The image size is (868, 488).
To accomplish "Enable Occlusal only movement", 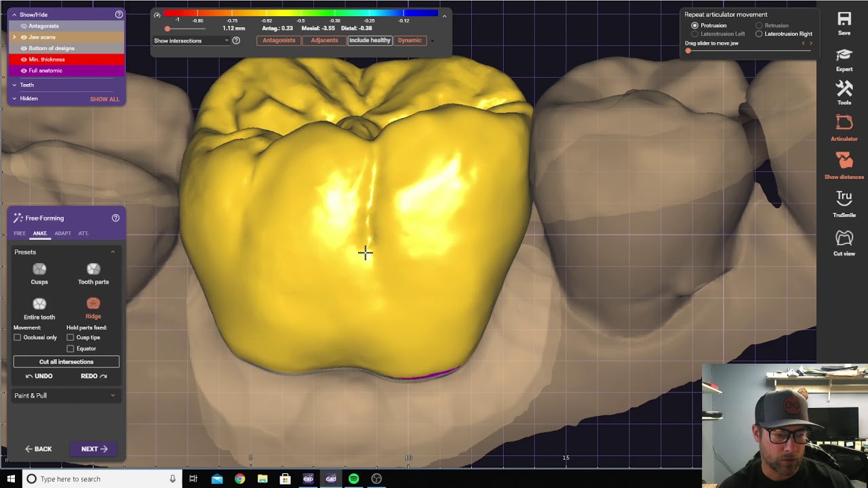I will click(x=18, y=338).
